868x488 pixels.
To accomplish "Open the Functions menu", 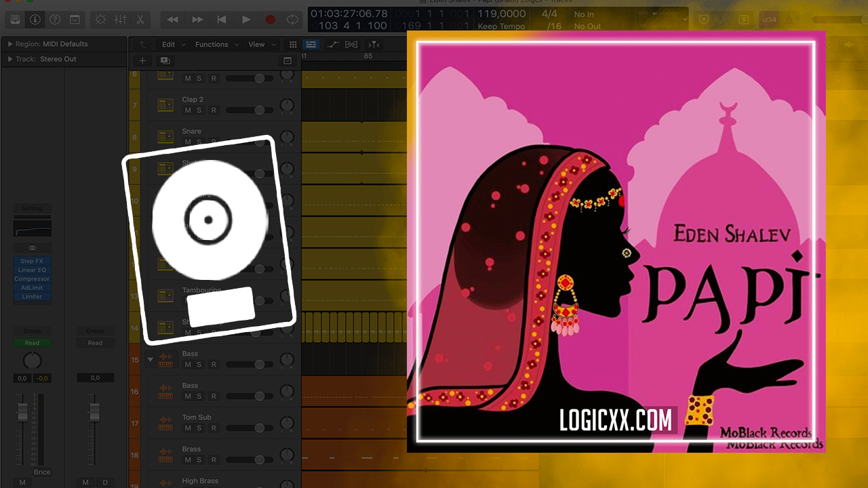I will pos(216,45).
